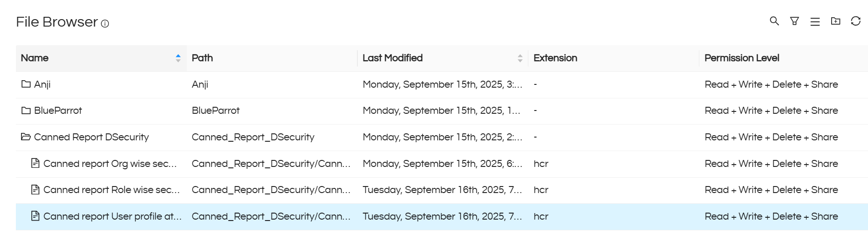Select Canned report Role wise file
The height and width of the screenshot is (235, 868).
pos(111,190)
